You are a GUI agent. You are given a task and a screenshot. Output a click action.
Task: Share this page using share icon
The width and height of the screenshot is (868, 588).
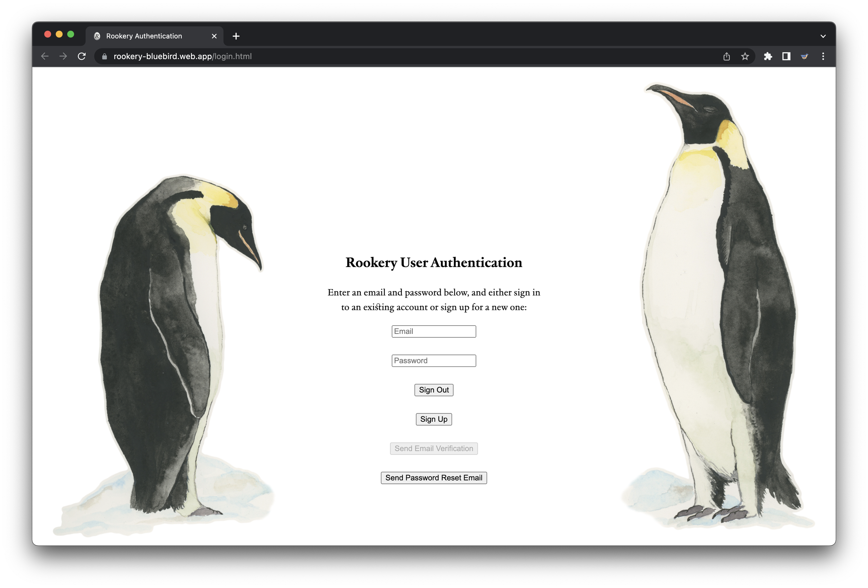coord(726,56)
